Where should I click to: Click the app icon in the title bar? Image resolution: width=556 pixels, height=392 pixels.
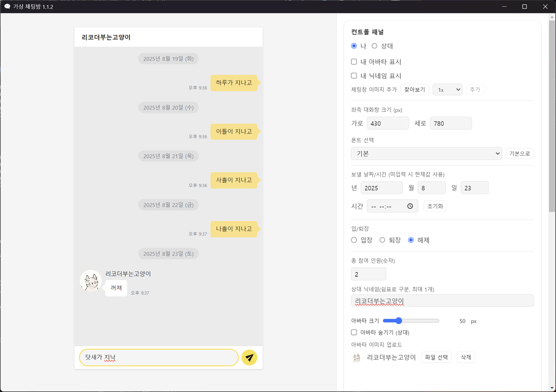pos(7,6)
